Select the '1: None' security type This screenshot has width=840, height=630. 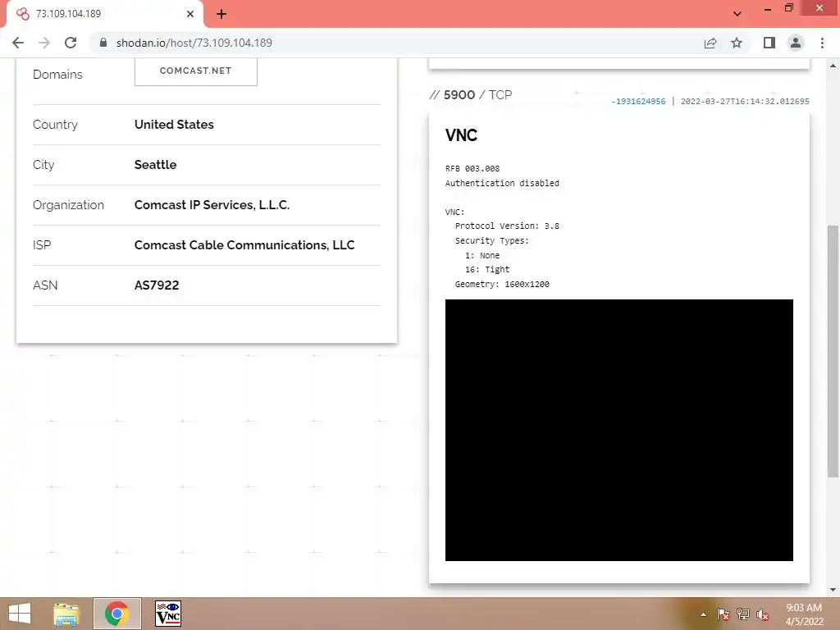pyautogui.click(x=482, y=256)
